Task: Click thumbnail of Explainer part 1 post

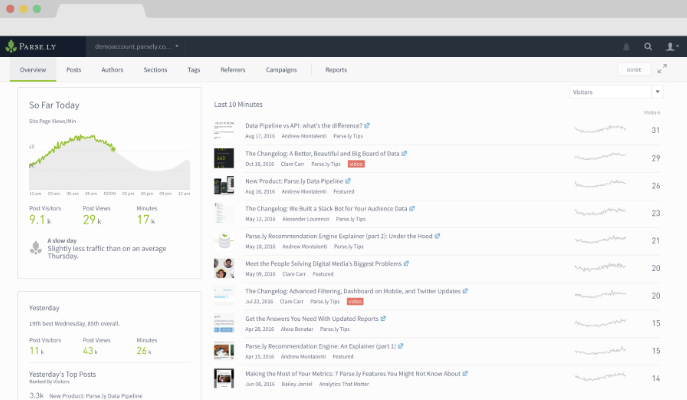Action: (x=224, y=351)
